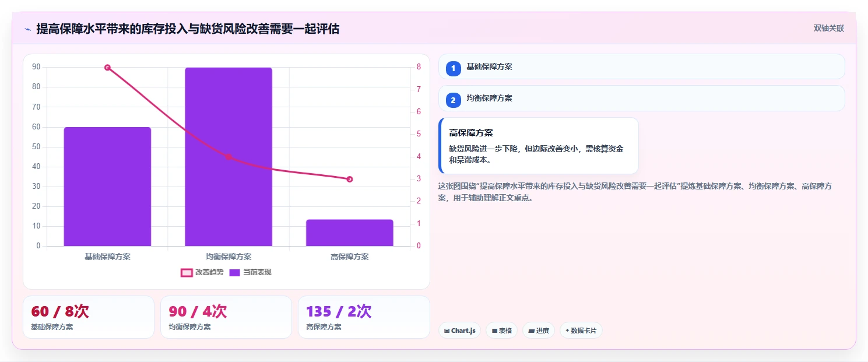Click x-axis label 高保障方案
Screen dimensions: 868x362
coord(350,256)
